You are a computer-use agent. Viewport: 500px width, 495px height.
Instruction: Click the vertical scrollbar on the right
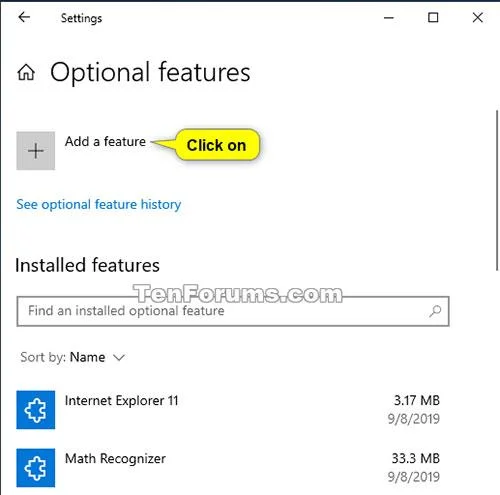pyautogui.click(x=497, y=190)
